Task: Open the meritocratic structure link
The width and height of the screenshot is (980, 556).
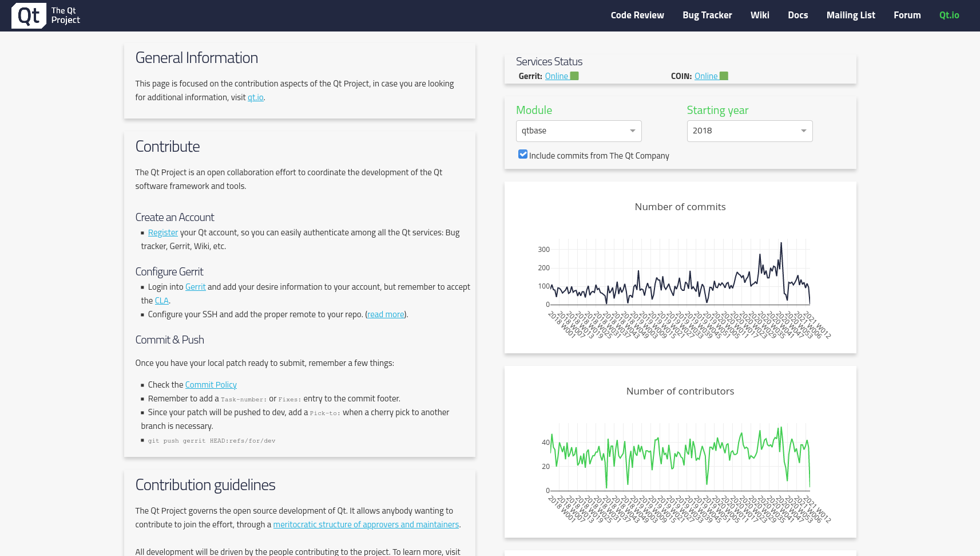Action: [366, 524]
